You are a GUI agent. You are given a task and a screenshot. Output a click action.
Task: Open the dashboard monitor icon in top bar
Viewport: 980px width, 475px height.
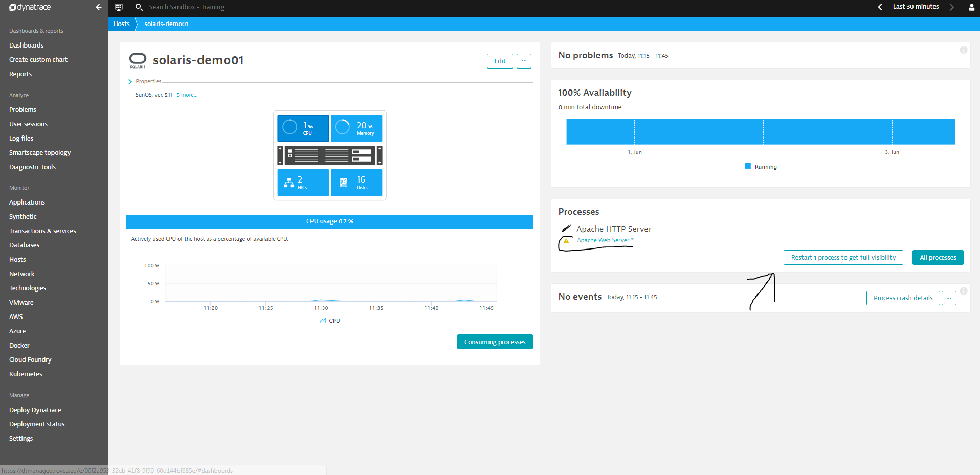(119, 7)
